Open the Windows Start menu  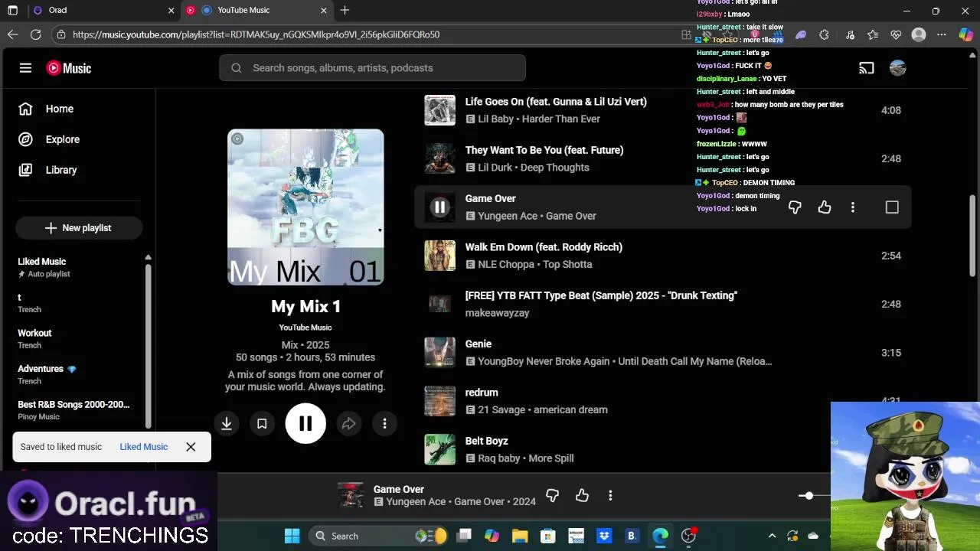click(x=292, y=536)
